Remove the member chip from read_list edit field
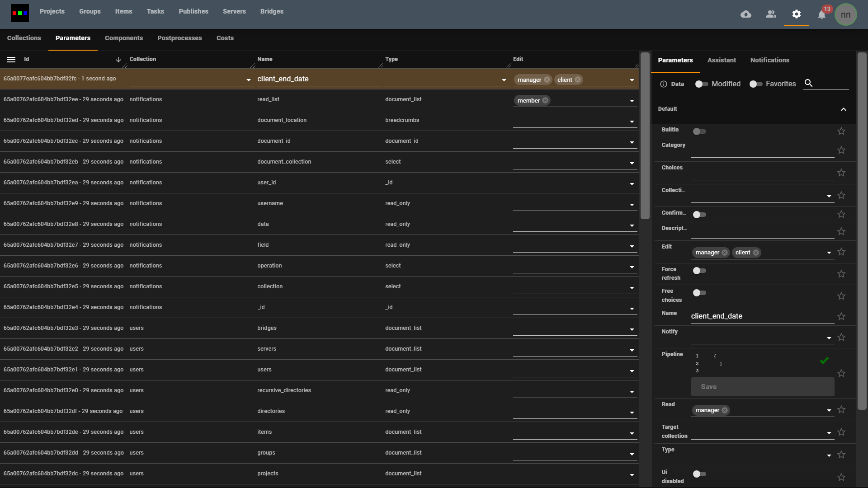This screenshot has height=488, width=868. coord(546,100)
